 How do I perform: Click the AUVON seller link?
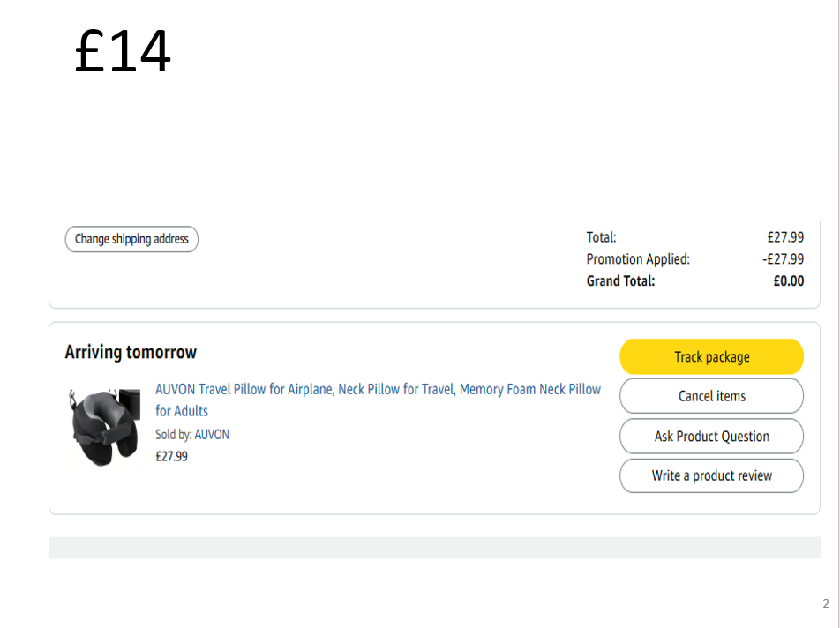coord(212,435)
